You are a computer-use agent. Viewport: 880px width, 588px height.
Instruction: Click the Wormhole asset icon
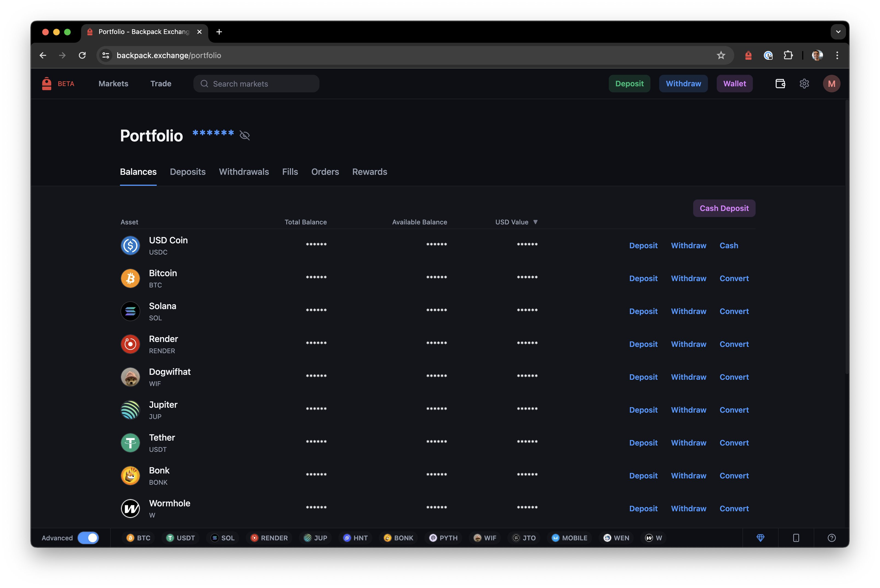pos(130,509)
